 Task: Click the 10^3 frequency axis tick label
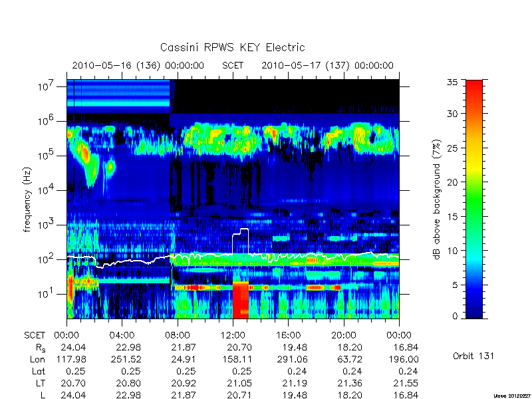pyautogui.click(x=46, y=224)
